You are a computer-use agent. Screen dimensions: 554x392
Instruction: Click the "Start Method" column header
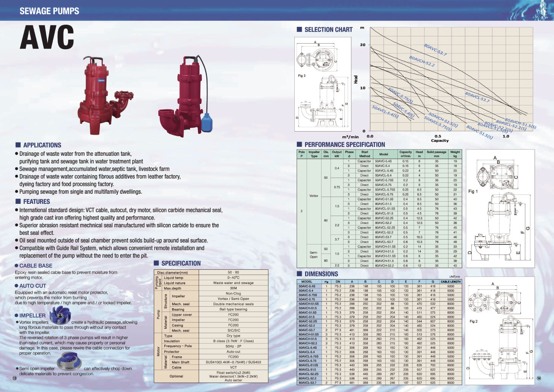point(364,154)
